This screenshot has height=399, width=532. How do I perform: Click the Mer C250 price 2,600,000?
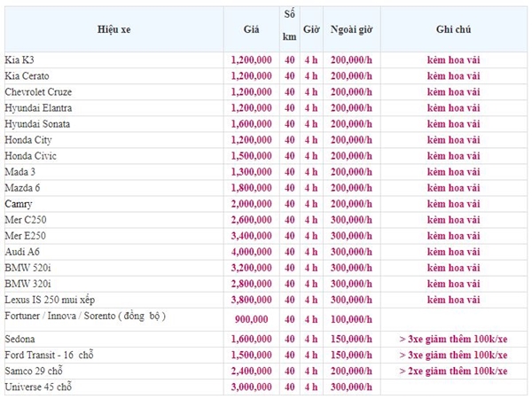pos(252,220)
